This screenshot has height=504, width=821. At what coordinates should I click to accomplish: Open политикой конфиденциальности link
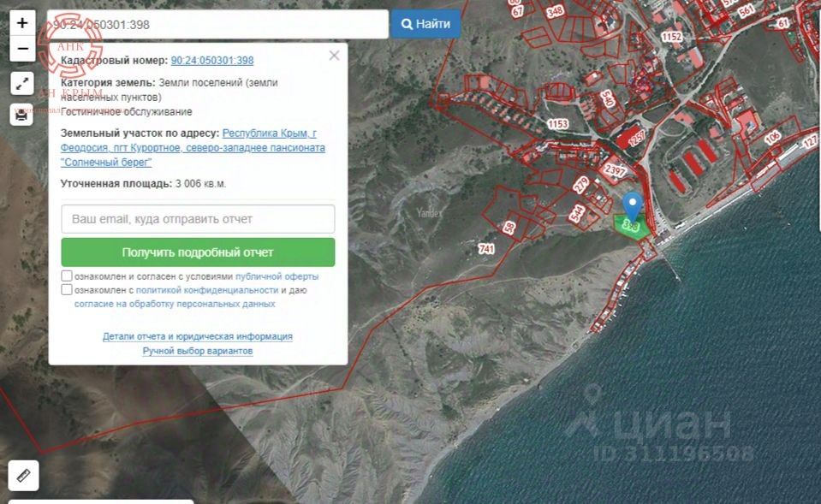click(x=207, y=290)
